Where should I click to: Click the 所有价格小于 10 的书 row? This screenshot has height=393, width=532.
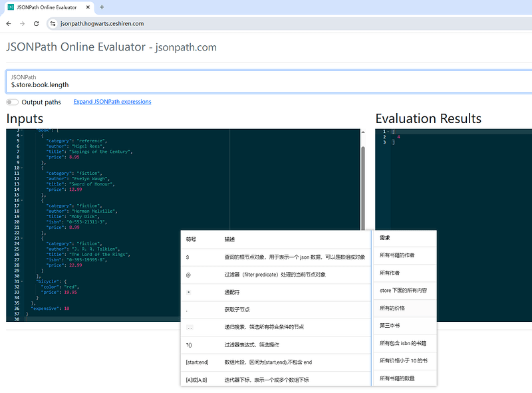(404, 361)
